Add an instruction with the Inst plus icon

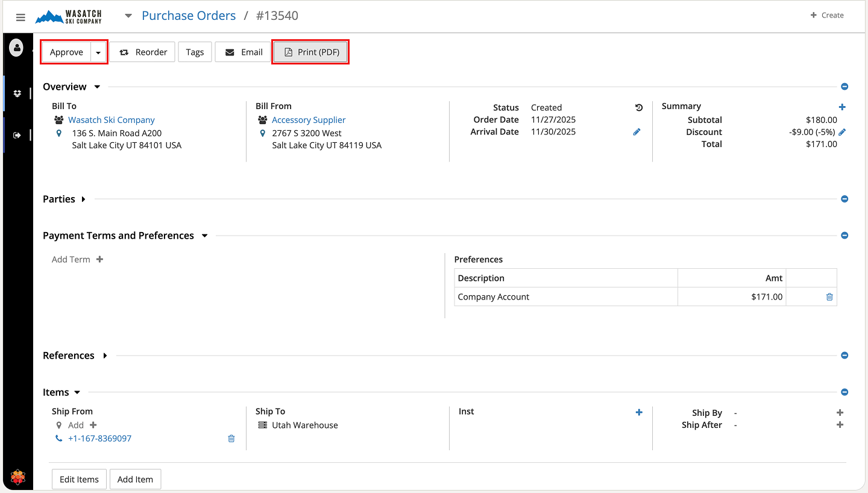639,412
